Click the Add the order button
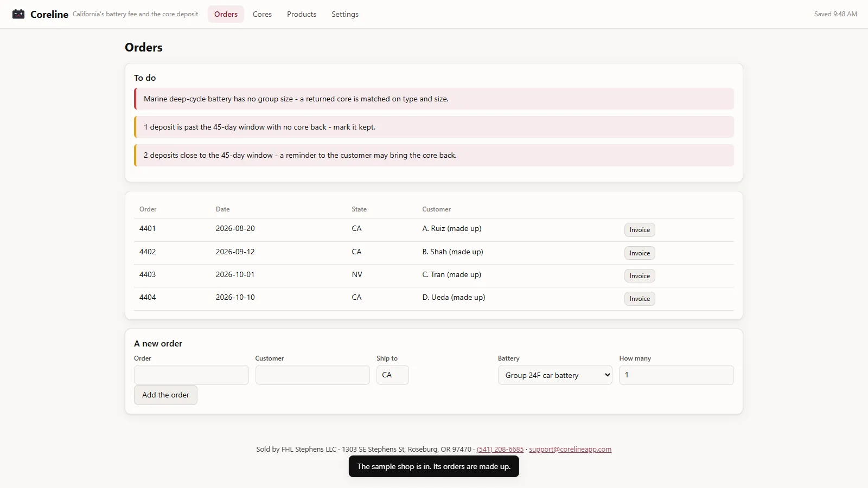 coord(165,395)
